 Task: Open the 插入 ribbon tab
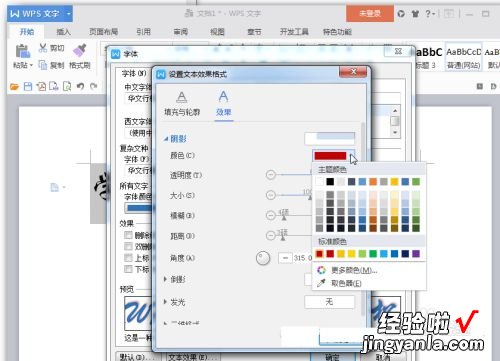point(63,32)
